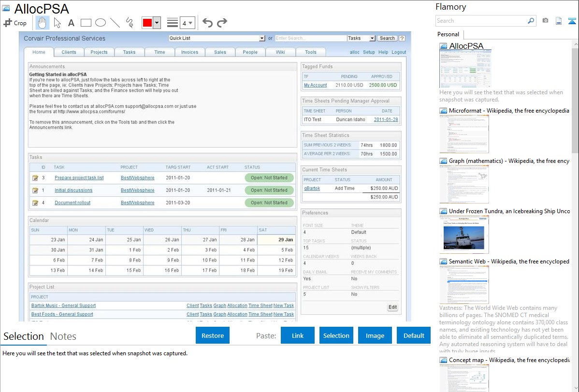The width and height of the screenshot is (579, 392).
Task: Select the freehand drawing tool
Action: click(x=130, y=23)
